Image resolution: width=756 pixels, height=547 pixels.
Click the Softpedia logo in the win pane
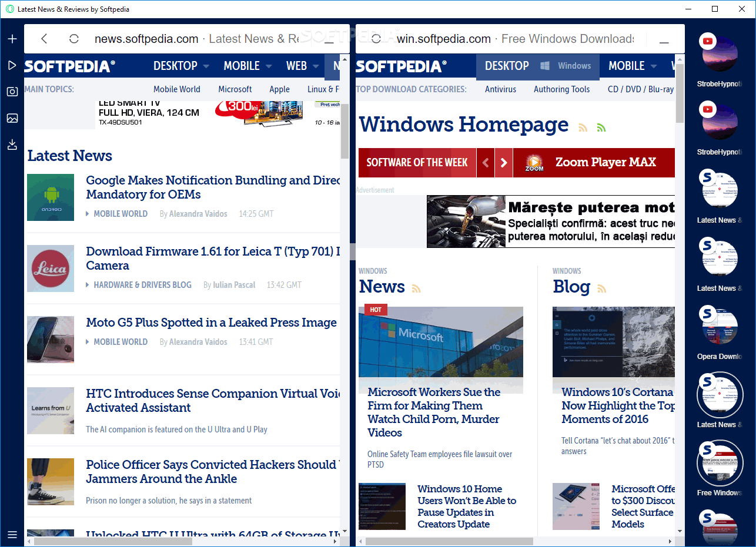pyautogui.click(x=402, y=66)
